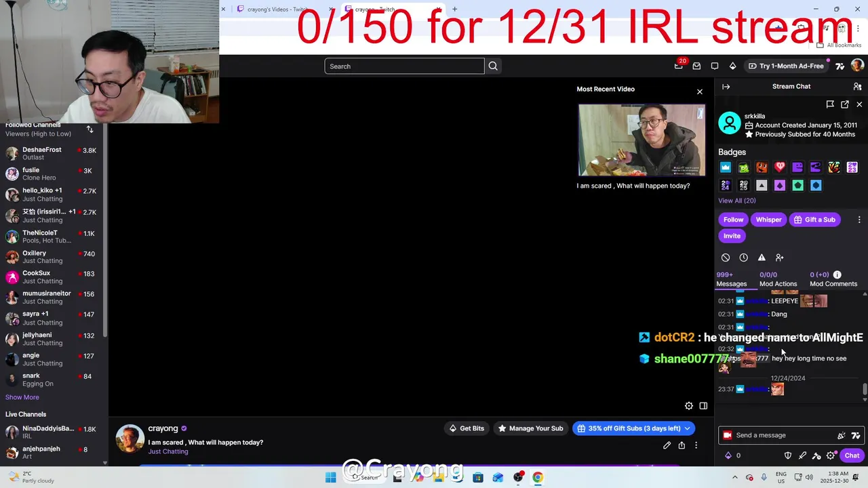Open the chat settings gear icon
This screenshot has width=868, height=488.
click(x=831, y=455)
